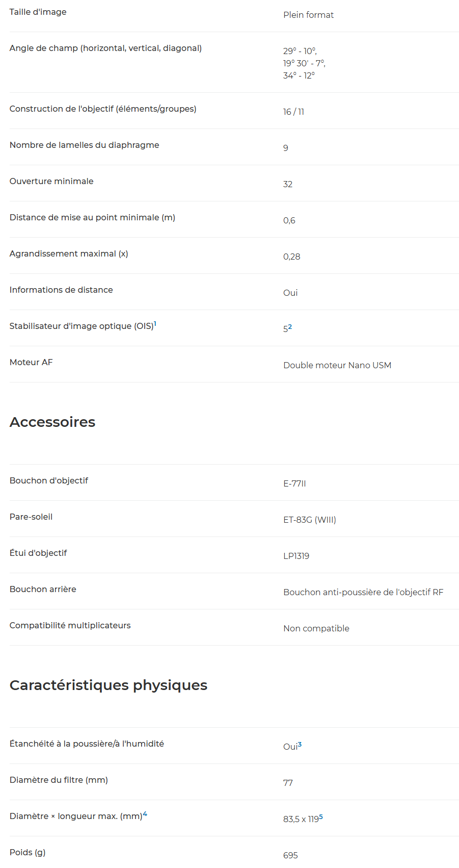459x868 pixels.
Task: Click the Angle de champ row label
Action: pos(105,48)
